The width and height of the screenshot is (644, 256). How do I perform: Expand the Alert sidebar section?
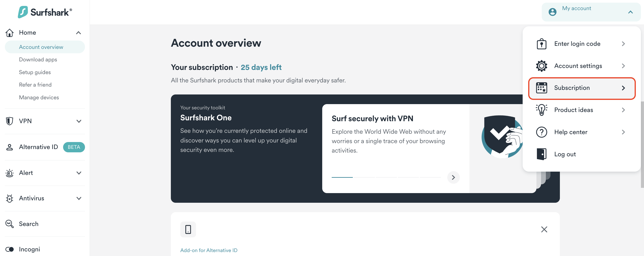coord(79,173)
